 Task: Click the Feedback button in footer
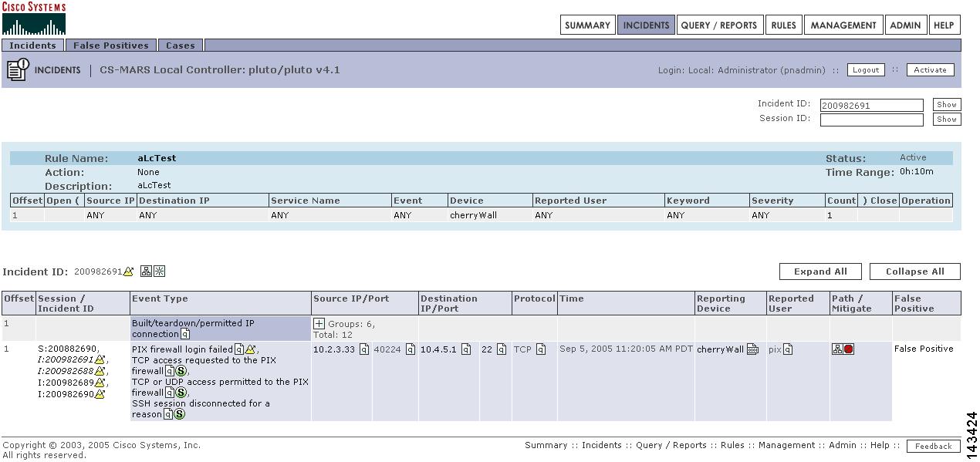pyautogui.click(x=934, y=446)
